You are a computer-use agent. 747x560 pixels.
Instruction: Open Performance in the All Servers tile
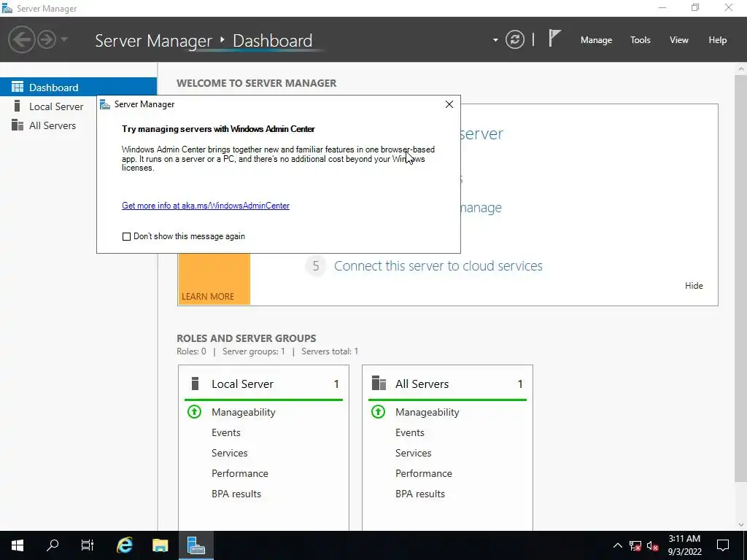[424, 473]
